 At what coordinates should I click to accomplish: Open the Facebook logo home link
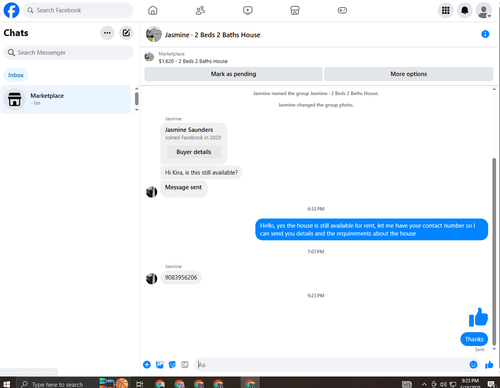(11, 10)
